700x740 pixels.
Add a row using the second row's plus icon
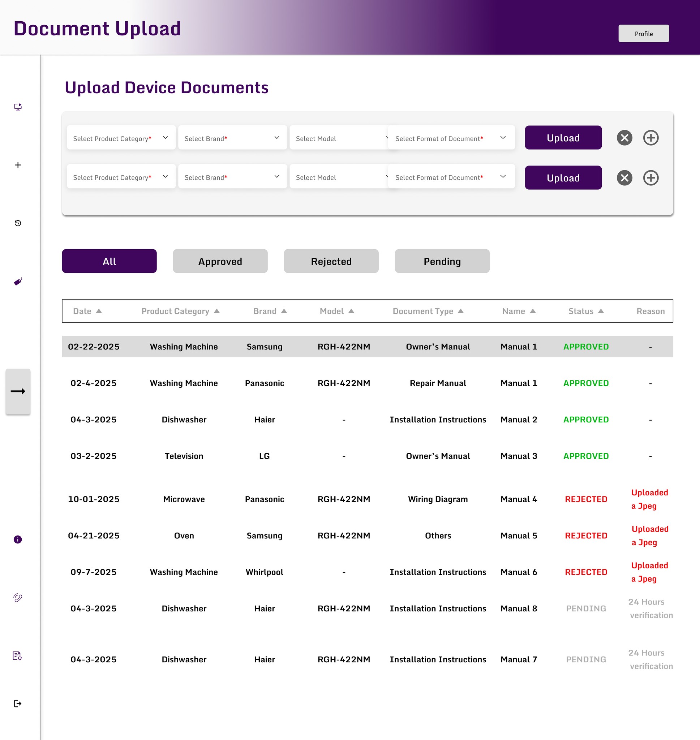coord(651,178)
